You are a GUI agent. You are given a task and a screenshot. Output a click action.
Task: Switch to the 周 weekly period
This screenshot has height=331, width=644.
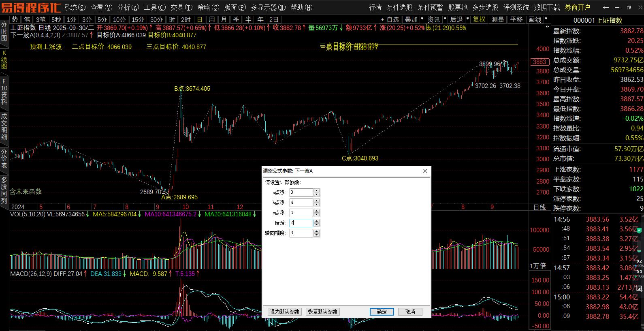tap(211, 19)
